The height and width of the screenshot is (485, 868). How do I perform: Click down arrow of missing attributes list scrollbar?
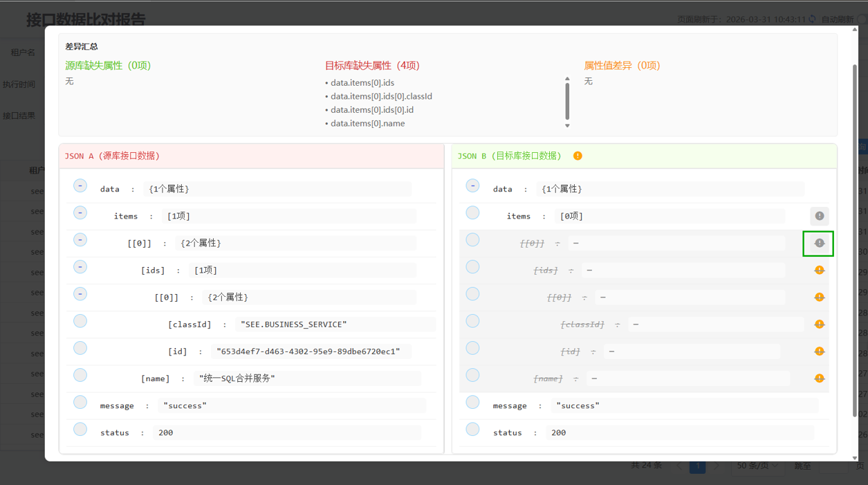pos(567,126)
